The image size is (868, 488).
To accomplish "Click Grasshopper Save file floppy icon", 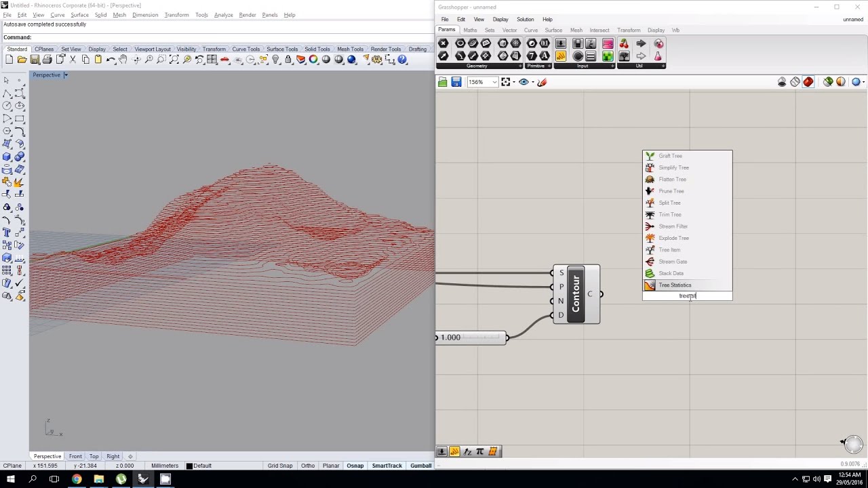I will [x=456, y=82].
